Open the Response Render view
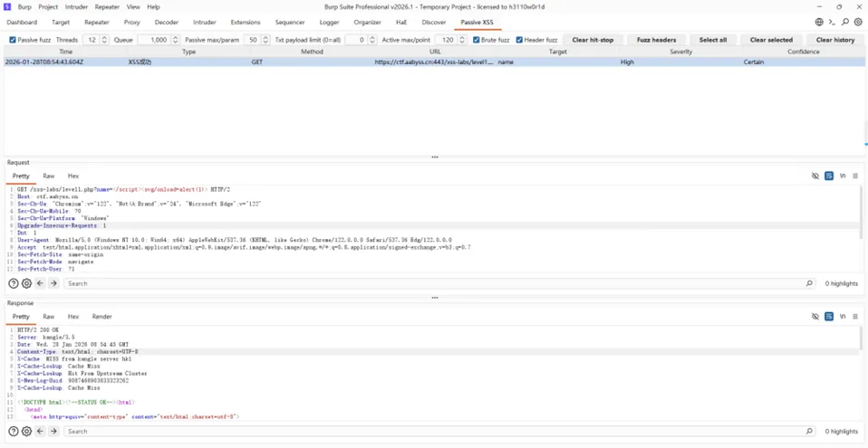Image resolution: width=868 pixels, height=448 pixels. click(x=101, y=317)
